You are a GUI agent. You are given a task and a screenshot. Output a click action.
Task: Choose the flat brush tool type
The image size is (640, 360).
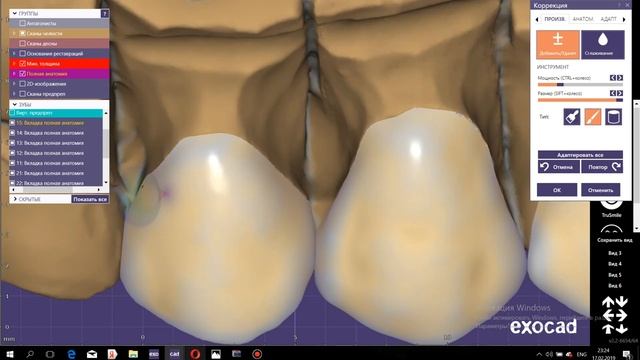pos(571,117)
